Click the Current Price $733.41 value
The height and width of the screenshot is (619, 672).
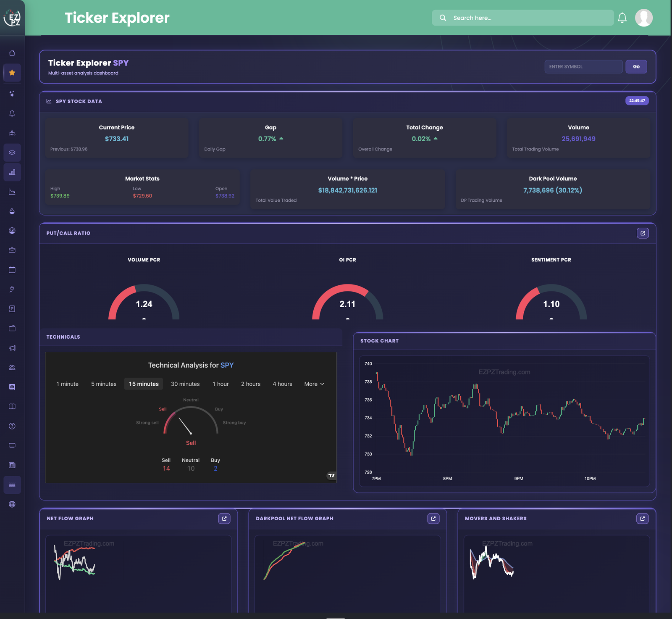117,139
